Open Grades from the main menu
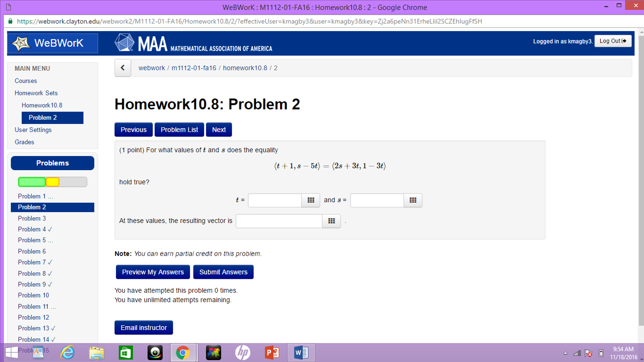Viewport: 644px width, 362px height. coord(24,142)
